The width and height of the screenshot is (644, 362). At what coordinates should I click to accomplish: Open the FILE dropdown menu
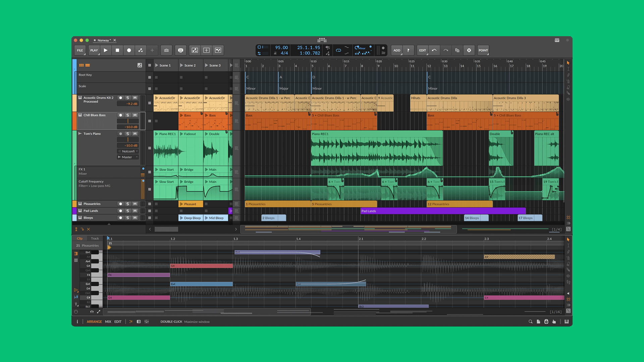pos(80,50)
